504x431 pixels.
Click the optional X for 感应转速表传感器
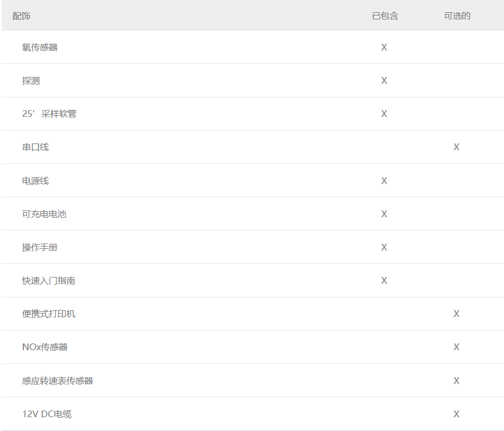pos(456,381)
